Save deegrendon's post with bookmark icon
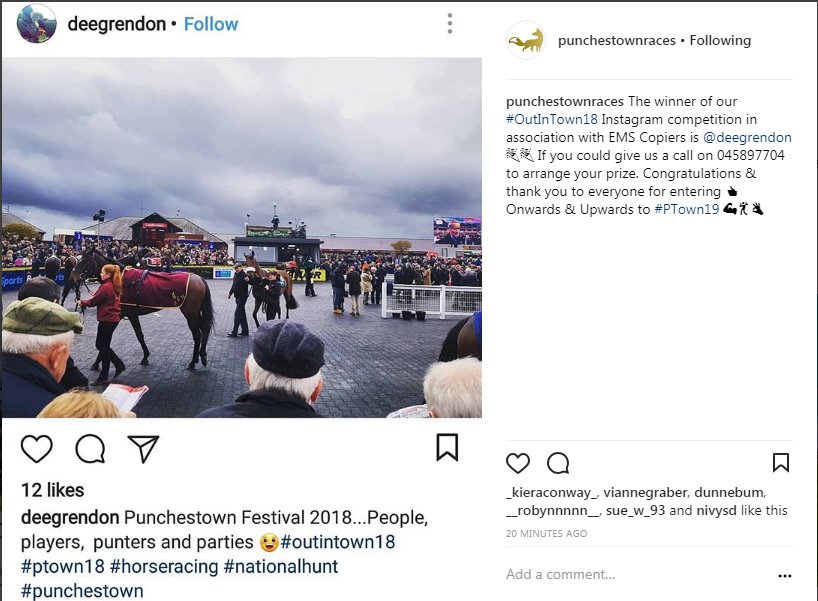This screenshot has width=818, height=601. pos(447,448)
